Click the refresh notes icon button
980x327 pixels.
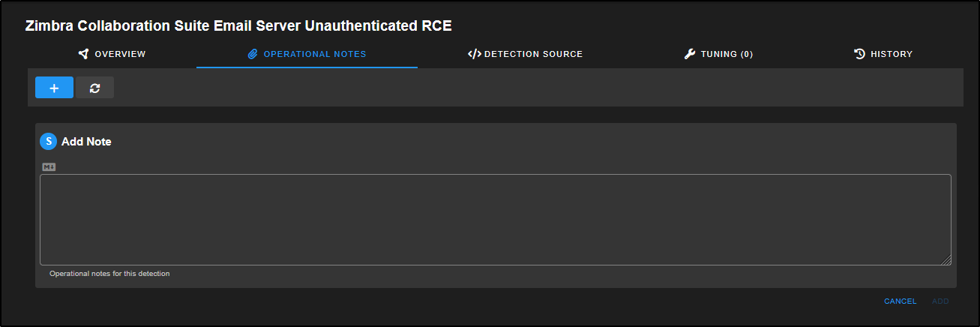click(x=94, y=88)
